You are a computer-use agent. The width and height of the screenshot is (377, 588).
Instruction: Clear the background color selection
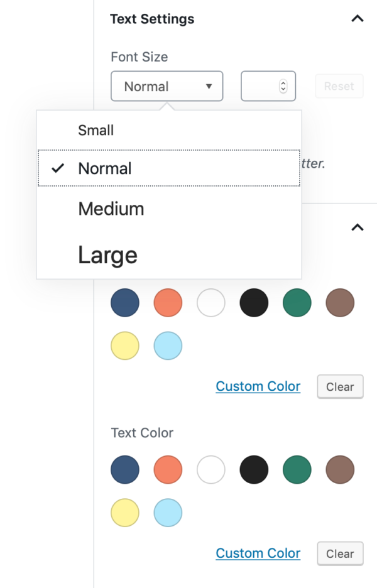[340, 386]
